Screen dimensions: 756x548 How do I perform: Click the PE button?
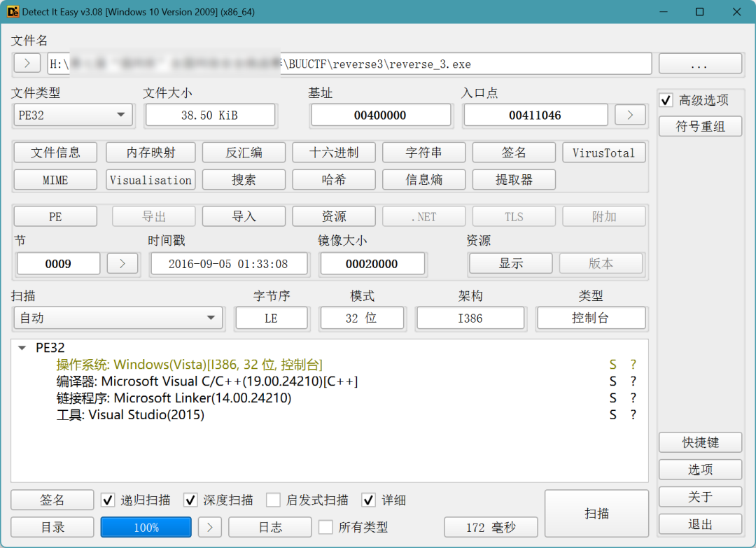tap(55, 216)
